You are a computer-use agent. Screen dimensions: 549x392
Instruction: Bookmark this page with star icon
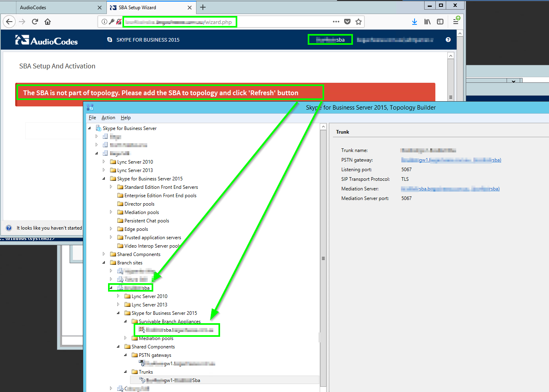coord(359,22)
